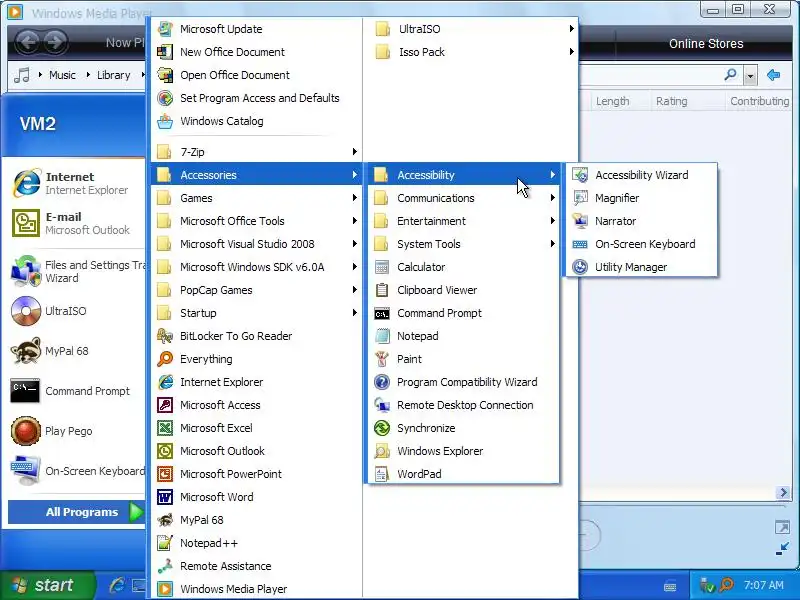
Task: Open search options dropdown in Media Player
Action: coord(750,76)
